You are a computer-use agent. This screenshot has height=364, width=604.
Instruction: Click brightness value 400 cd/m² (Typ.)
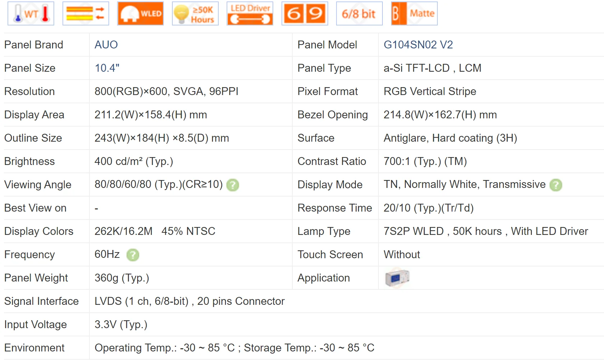(134, 161)
